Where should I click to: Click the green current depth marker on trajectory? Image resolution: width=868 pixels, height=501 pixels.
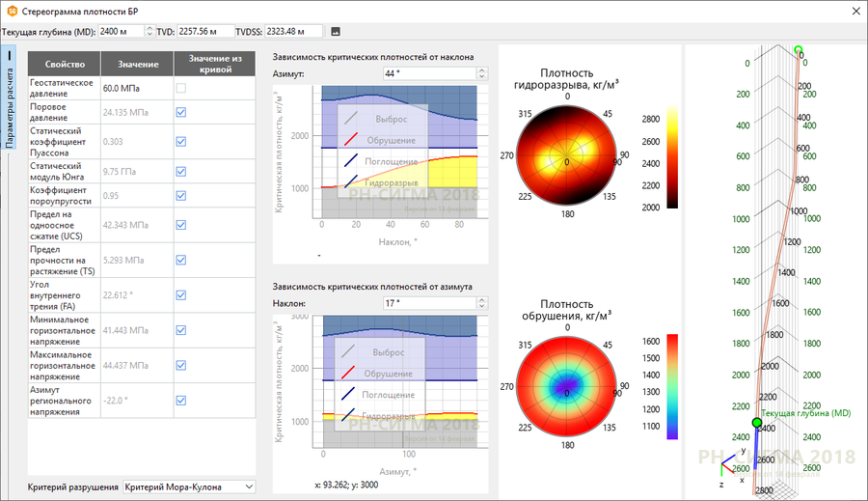tap(757, 423)
